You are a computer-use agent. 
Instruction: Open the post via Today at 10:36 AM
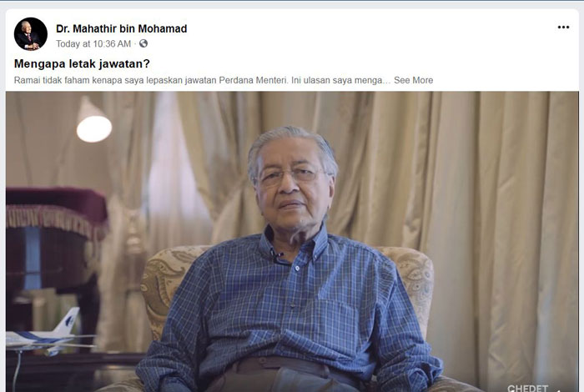tap(93, 44)
